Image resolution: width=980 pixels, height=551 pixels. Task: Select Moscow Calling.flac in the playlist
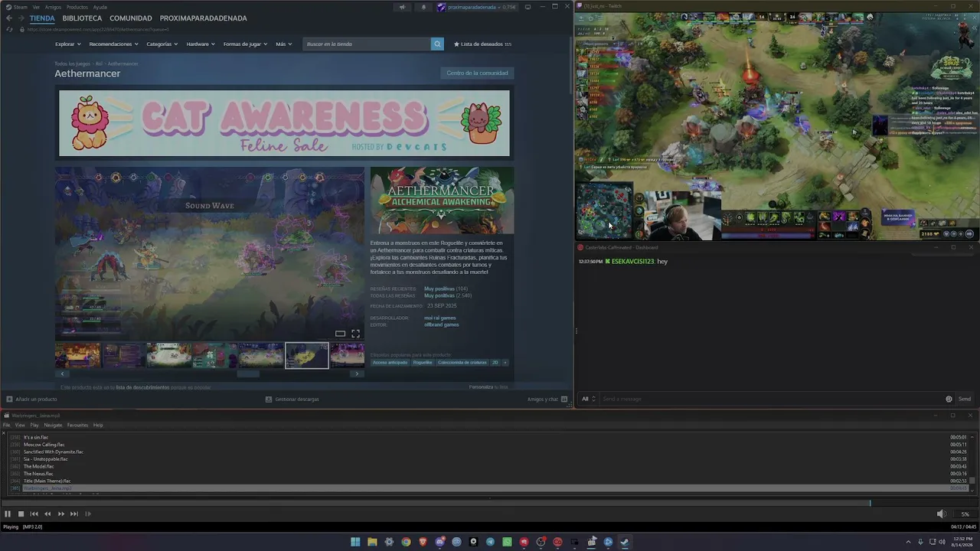tap(44, 445)
